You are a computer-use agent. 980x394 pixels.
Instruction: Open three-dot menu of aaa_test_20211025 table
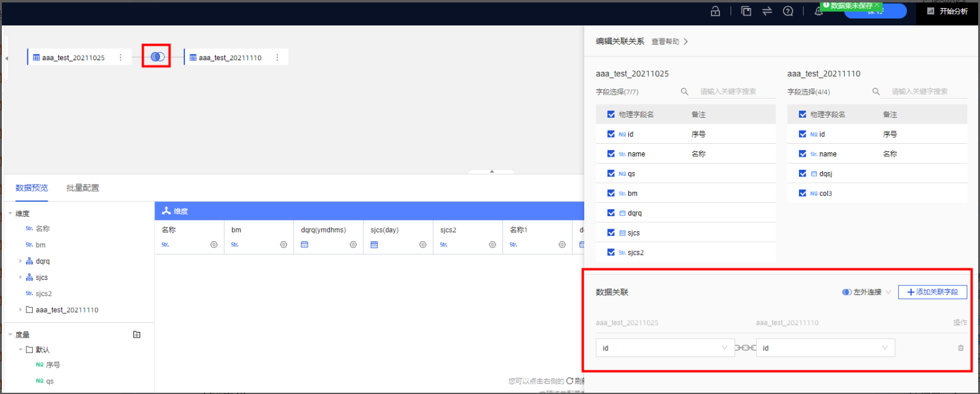[x=120, y=58]
